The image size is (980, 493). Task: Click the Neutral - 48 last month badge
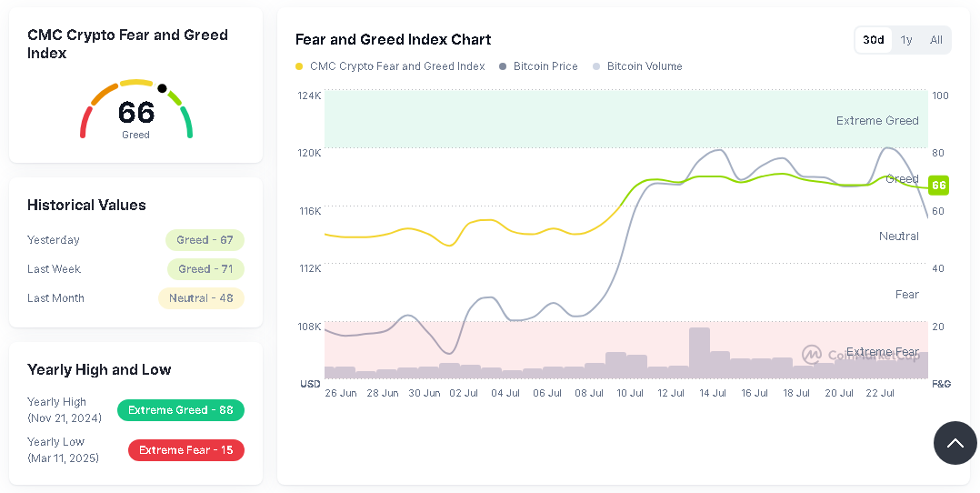coord(201,298)
